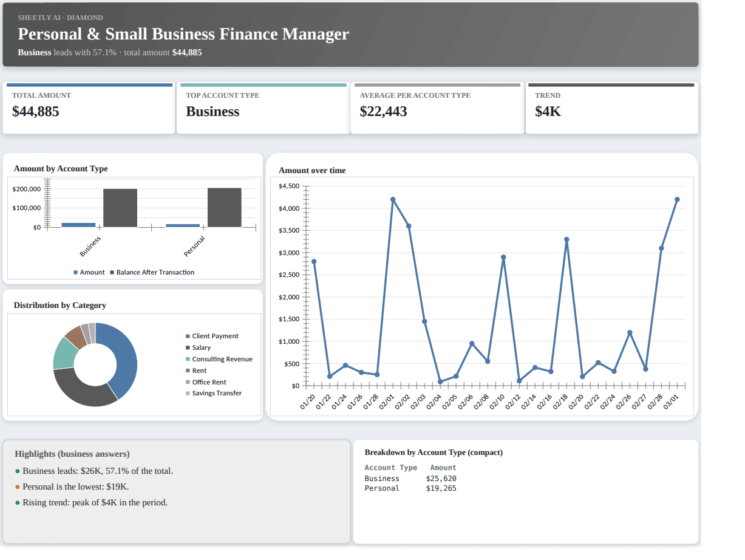This screenshot has width=745, height=560.
Task: Select the Average Per Account Type value $22,443
Action: [x=383, y=111]
